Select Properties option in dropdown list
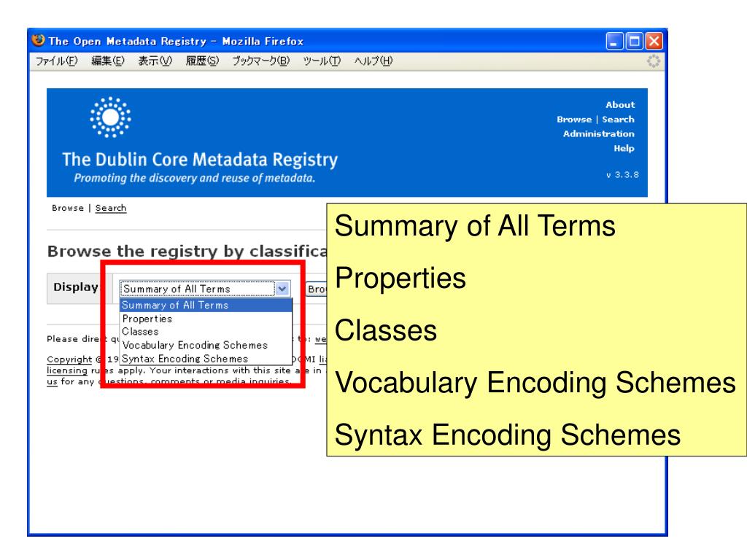The width and height of the screenshot is (747, 560). tap(206, 319)
